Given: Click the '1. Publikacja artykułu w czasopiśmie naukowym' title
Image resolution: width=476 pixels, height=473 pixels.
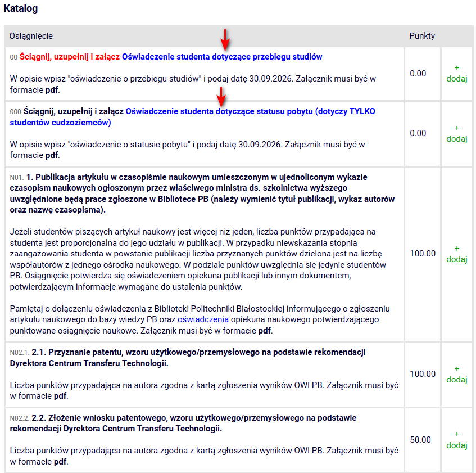Looking at the screenshot, I should point(202,193).
